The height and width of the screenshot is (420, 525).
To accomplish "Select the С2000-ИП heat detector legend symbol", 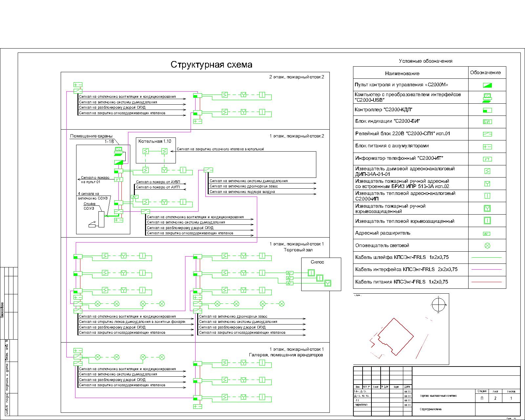I will tap(487, 196).
